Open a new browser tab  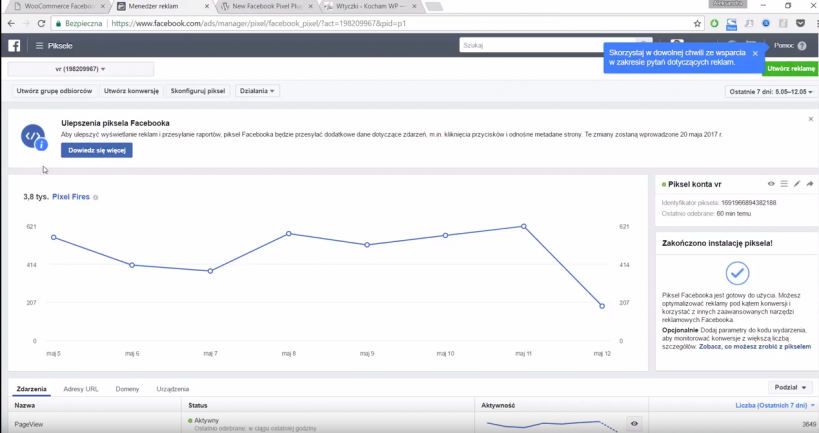(x=435, y=6)
